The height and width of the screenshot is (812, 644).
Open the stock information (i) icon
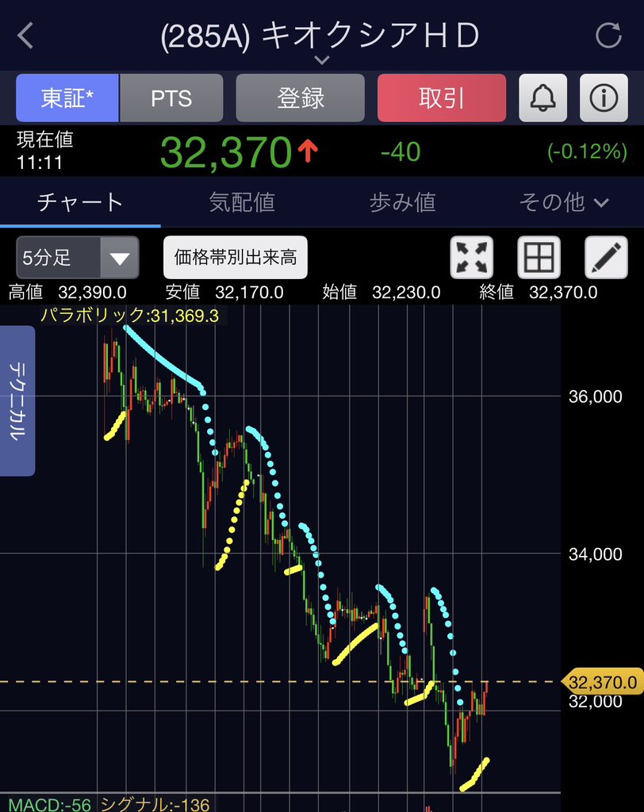coord(604,98)
